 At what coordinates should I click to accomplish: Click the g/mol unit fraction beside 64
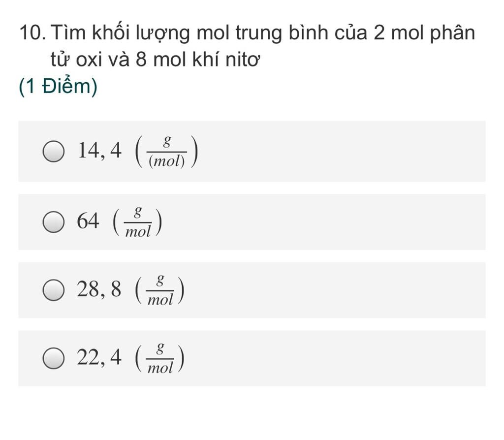138,222
